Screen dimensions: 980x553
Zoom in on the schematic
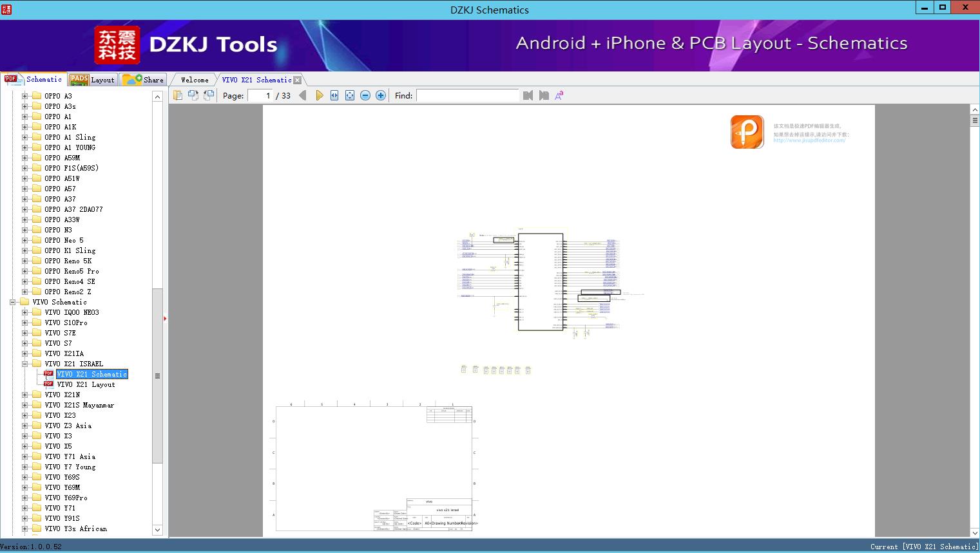(x=381, y=95)
